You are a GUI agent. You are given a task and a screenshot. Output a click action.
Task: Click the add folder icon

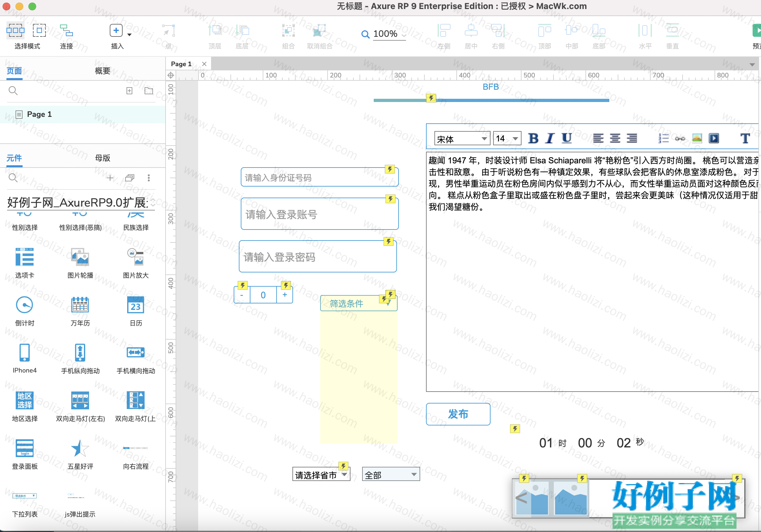tap(149, 91)
